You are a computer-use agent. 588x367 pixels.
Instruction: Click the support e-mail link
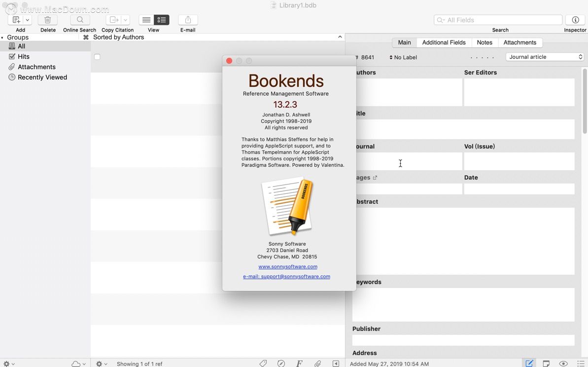click(286, 276)
